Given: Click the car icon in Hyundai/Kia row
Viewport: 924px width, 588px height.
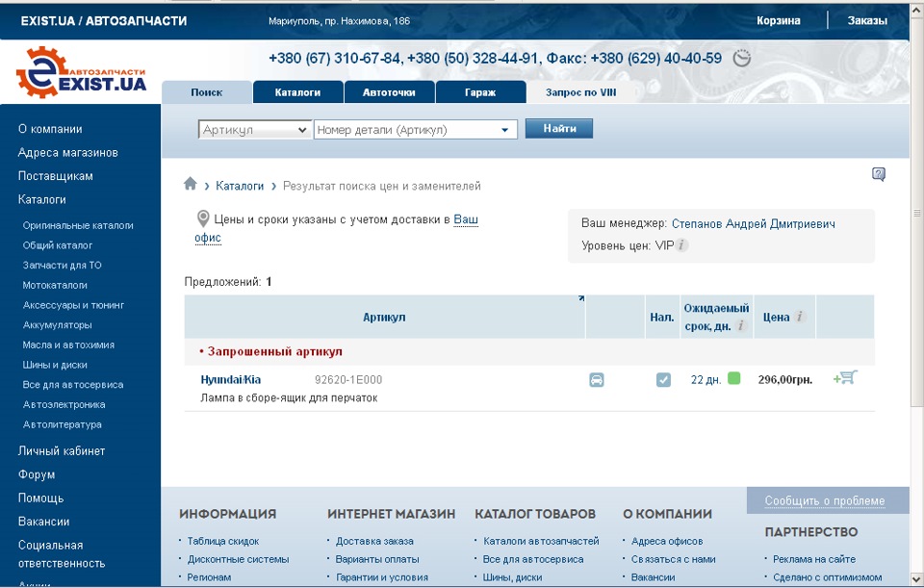Looking at the screenshot, I should tap(597, 380).
